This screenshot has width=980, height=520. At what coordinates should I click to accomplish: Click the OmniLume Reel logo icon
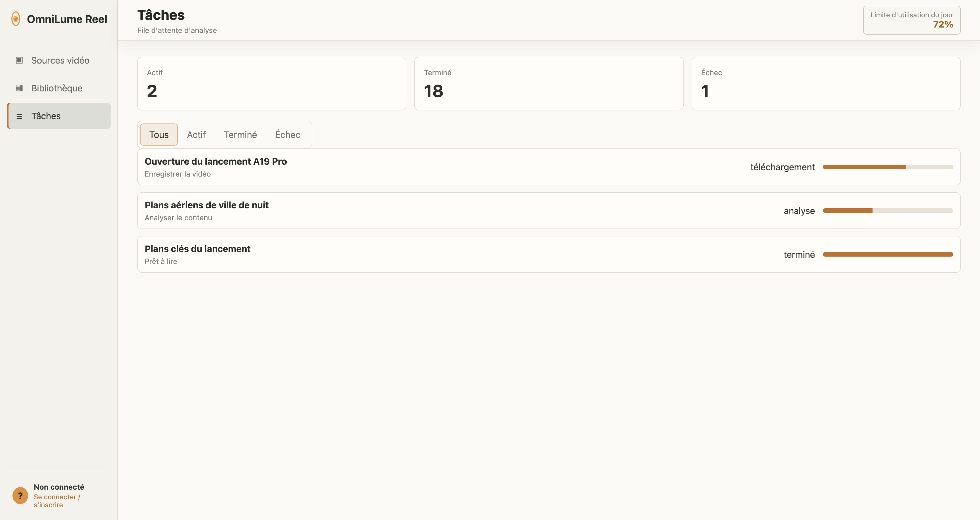16,19
